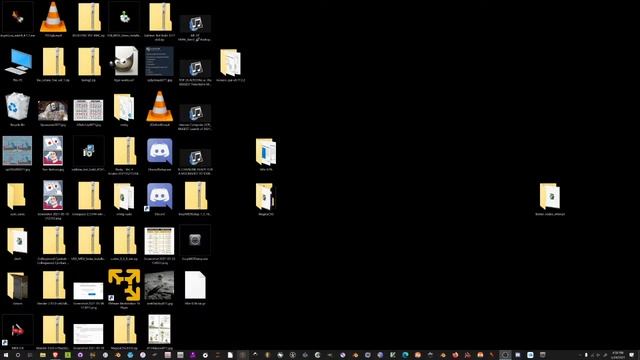Open the folder showing a wooden door preview

pyautogui.click(x=17, y=285)
